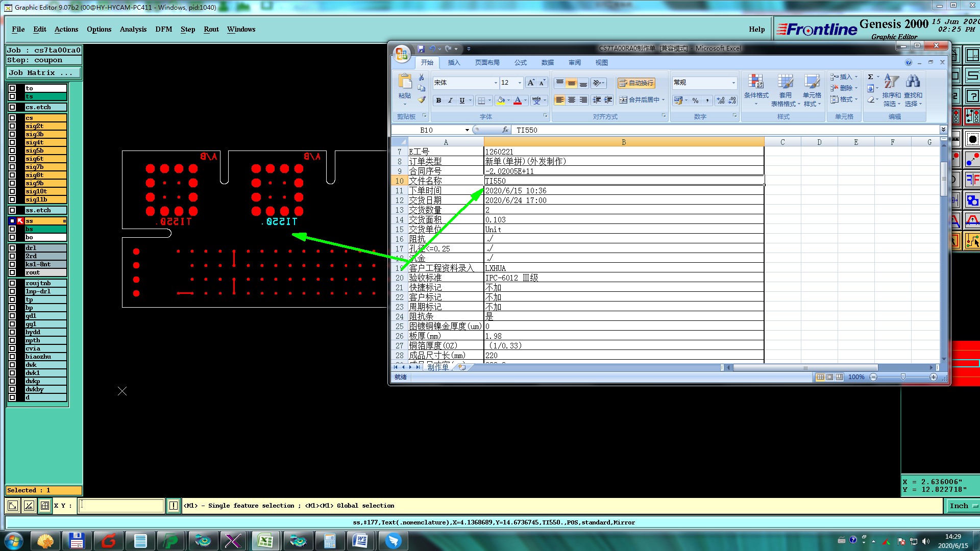Image resolution: width=980 pixels, height=551 pixels.
Task: Click the fill color bucket icon
Action: (501, 101)
